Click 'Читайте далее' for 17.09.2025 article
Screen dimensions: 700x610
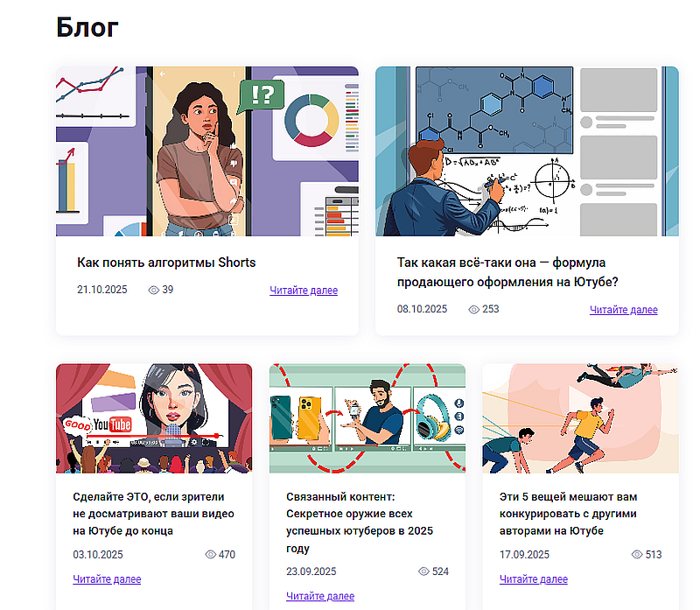tap(534, 579)
